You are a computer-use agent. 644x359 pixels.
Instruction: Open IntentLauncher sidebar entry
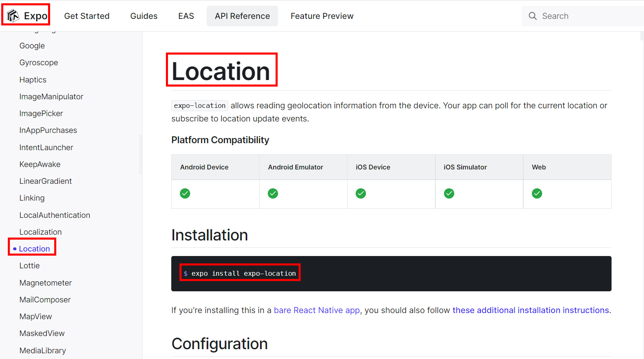[46, 147]
